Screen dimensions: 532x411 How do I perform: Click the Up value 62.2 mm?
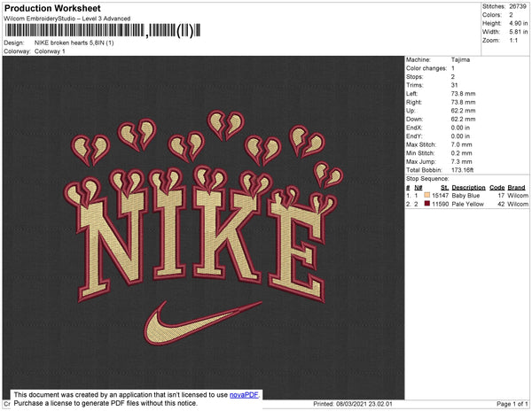[x=463, y=111]
